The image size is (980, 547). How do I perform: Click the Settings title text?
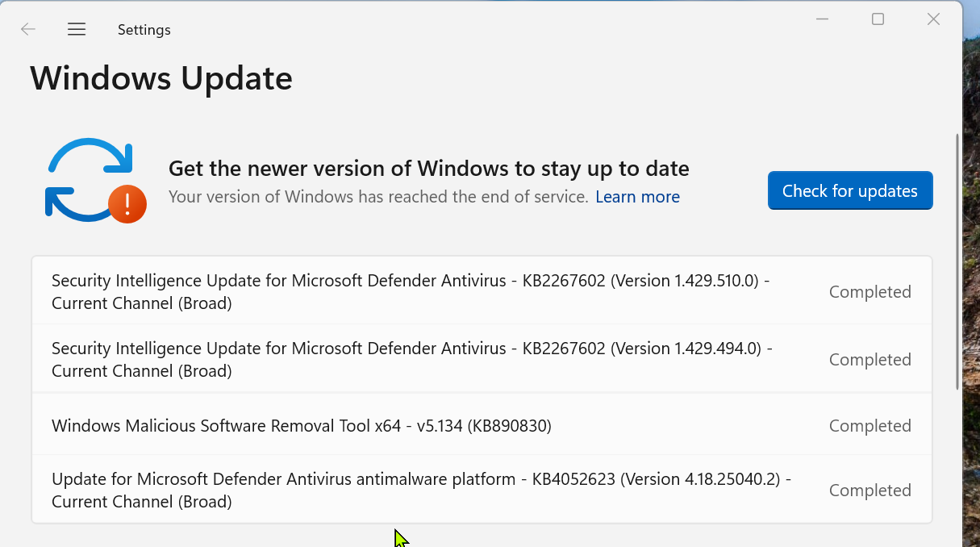[144, 30]
